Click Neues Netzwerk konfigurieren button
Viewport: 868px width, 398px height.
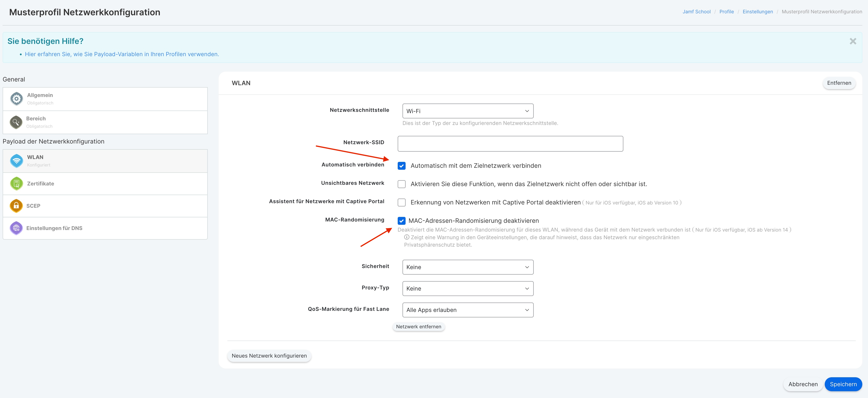click(x=269, y=356)
